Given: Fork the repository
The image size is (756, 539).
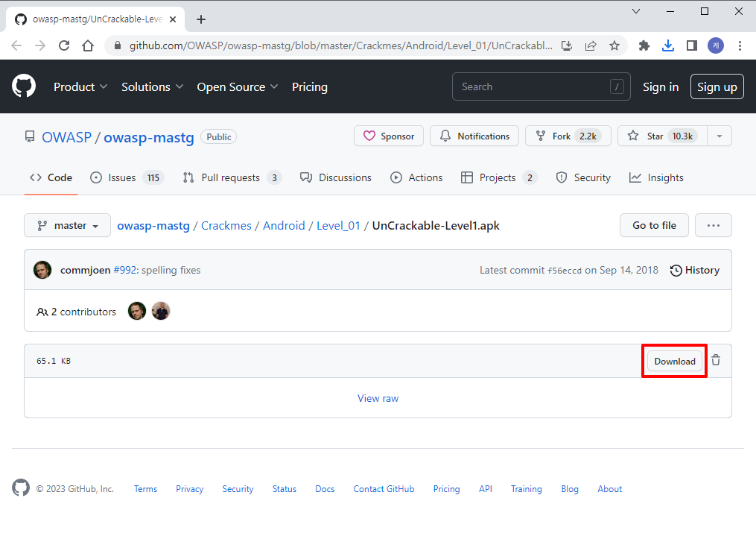Looking at the screenshot, I should click(568, 136).
